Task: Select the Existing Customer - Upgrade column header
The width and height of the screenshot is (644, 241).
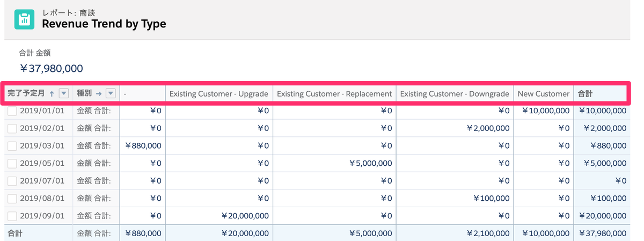Action: pyautogui.click(x=219, y=94)
